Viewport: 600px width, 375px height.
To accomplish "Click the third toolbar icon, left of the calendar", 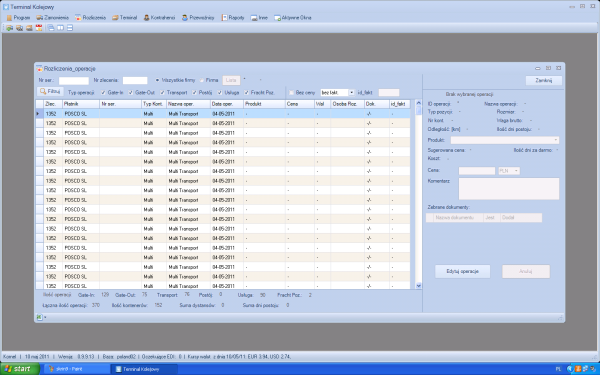I will [29, 28].
